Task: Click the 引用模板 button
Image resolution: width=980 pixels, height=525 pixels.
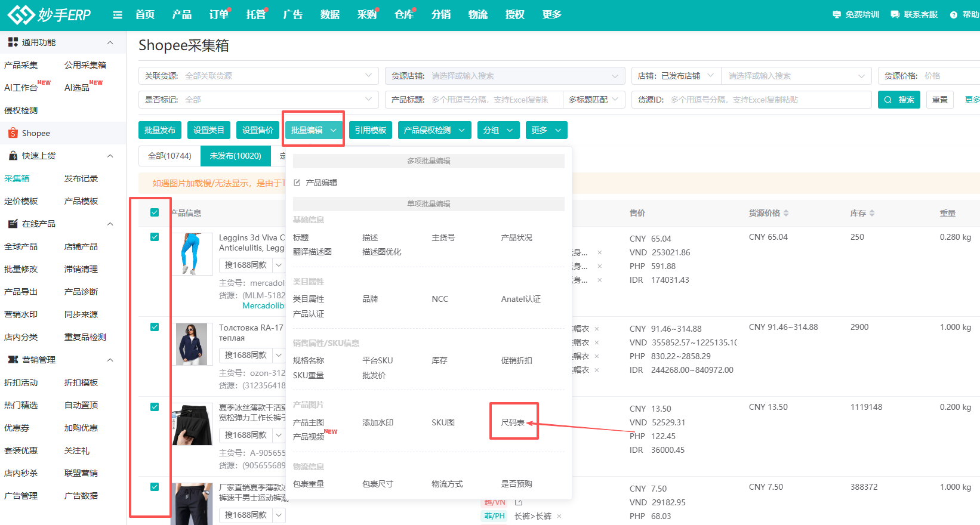Action: [x=371, y=130]
